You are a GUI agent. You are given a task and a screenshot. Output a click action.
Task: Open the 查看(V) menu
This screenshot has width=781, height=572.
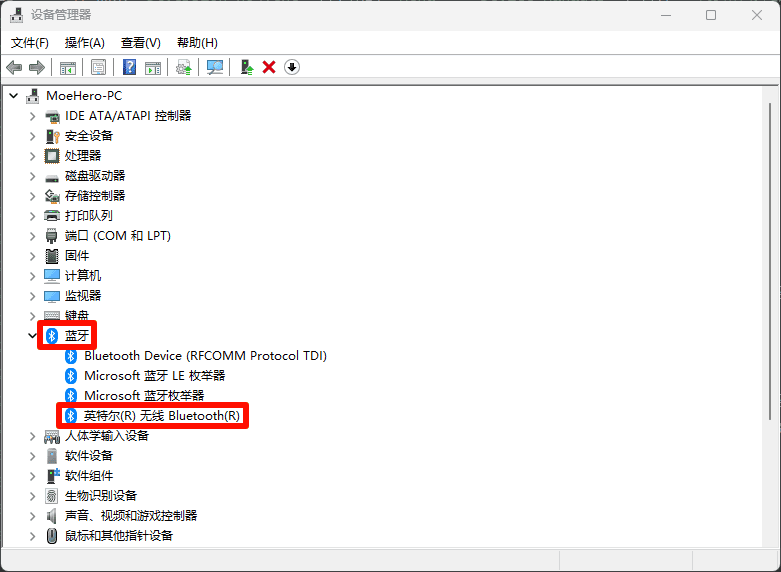(140, 43)
